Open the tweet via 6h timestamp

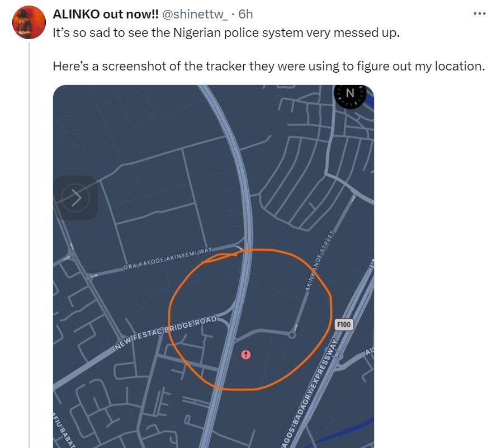(x=245, y=14)
